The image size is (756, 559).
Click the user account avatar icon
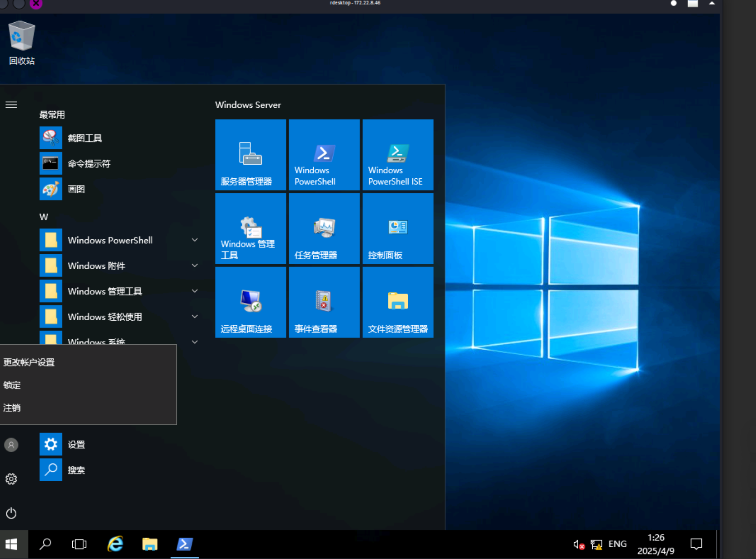(x=11, y=444)
